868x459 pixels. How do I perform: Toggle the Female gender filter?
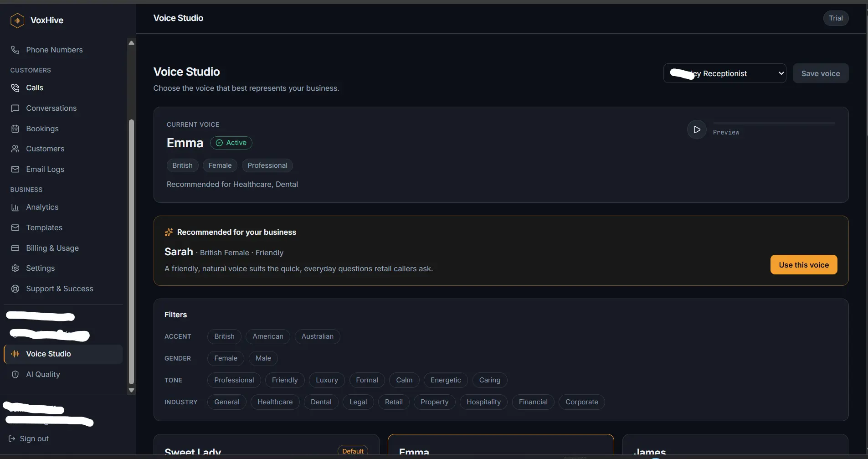[226, 358]
